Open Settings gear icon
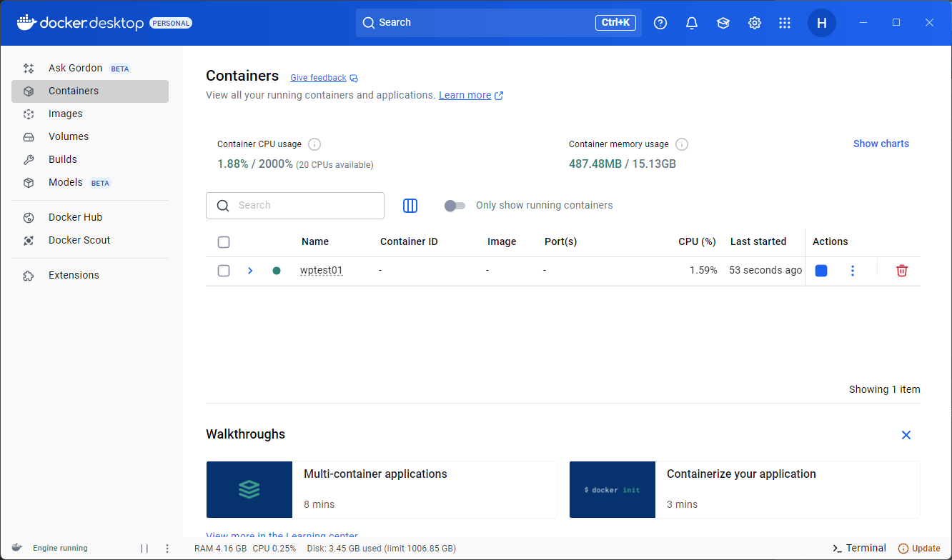952x560 pixels. [x=755, y=23]
